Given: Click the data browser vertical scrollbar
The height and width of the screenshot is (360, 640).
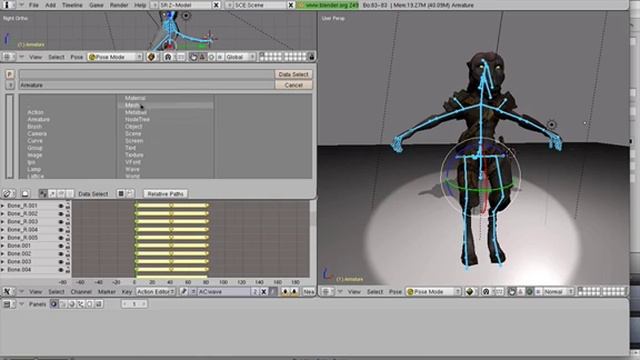Looking at the screenshot, I should click(9, 136).
